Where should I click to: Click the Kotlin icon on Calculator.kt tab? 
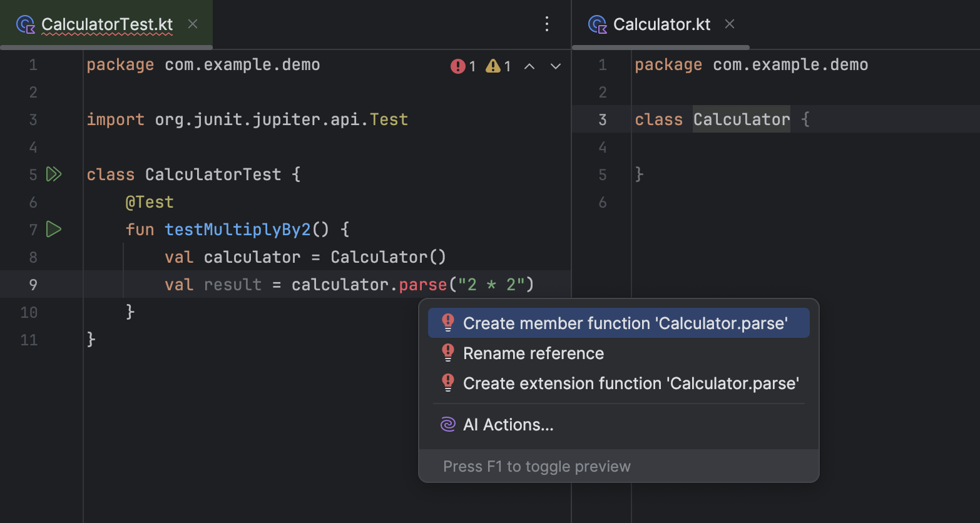(x=598, y=24)
